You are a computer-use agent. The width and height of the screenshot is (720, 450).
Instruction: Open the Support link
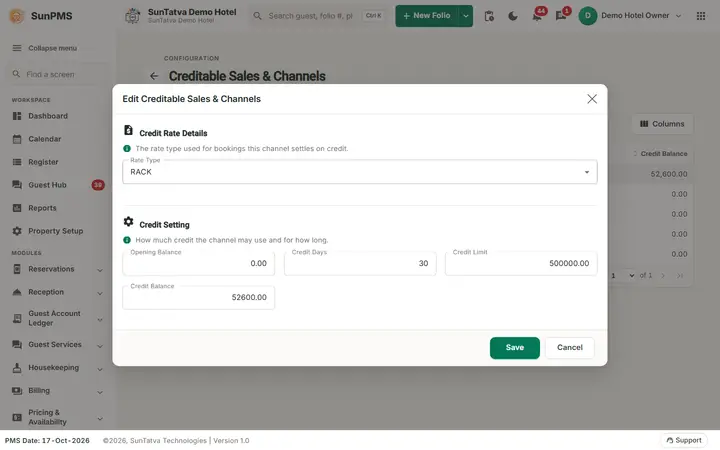coord(684,440)
